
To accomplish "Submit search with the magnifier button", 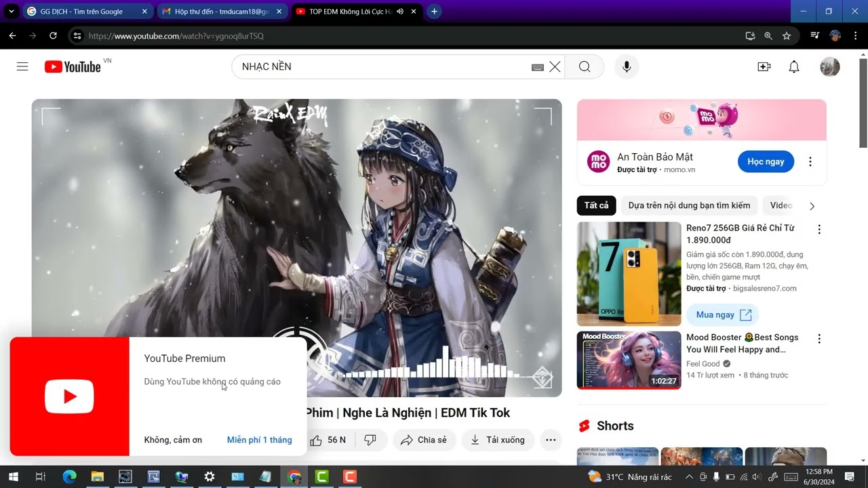I will coord(585,66).
